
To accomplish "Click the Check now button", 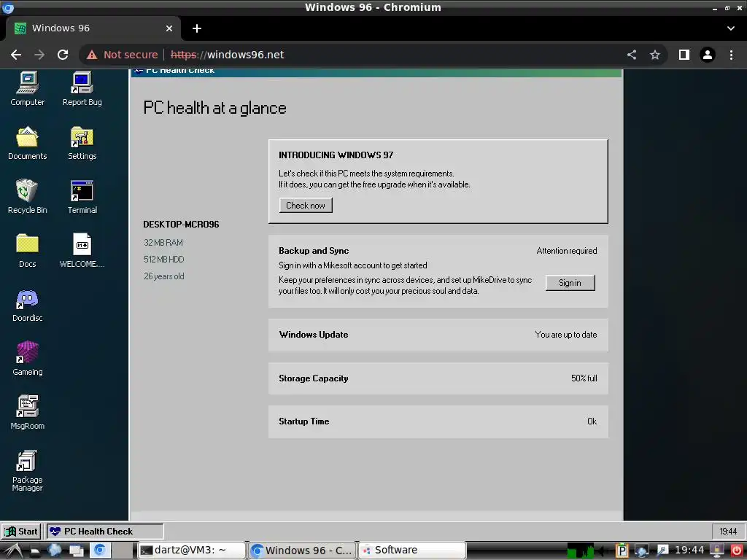I will (306, 205).
